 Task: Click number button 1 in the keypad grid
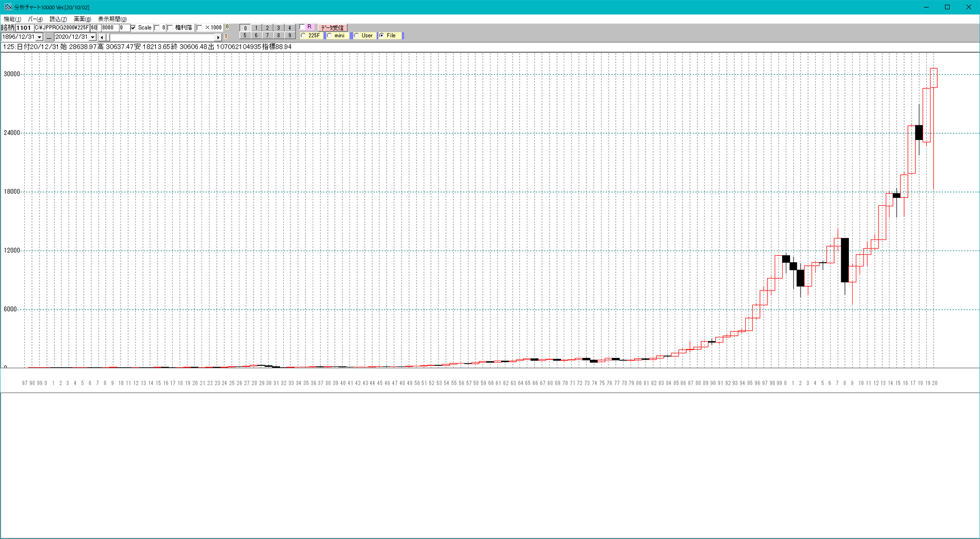256,28
